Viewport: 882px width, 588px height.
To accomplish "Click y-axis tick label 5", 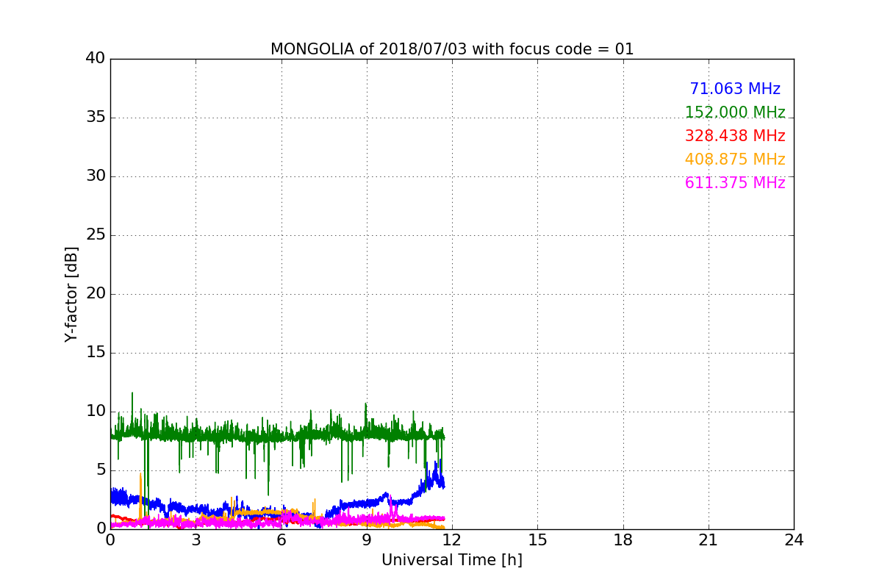I will click(x=101, y=470).
